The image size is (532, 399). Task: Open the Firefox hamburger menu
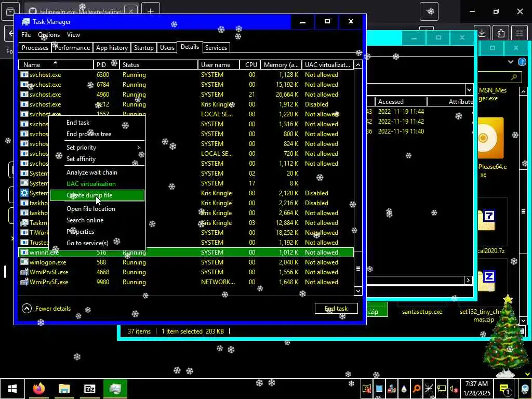(x=520, y=33)
